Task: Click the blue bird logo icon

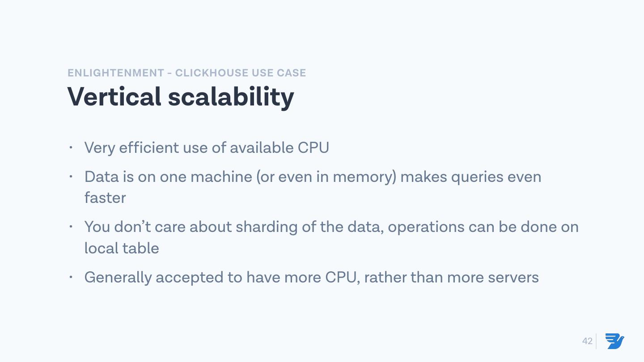Action: (x=615, y=341)
